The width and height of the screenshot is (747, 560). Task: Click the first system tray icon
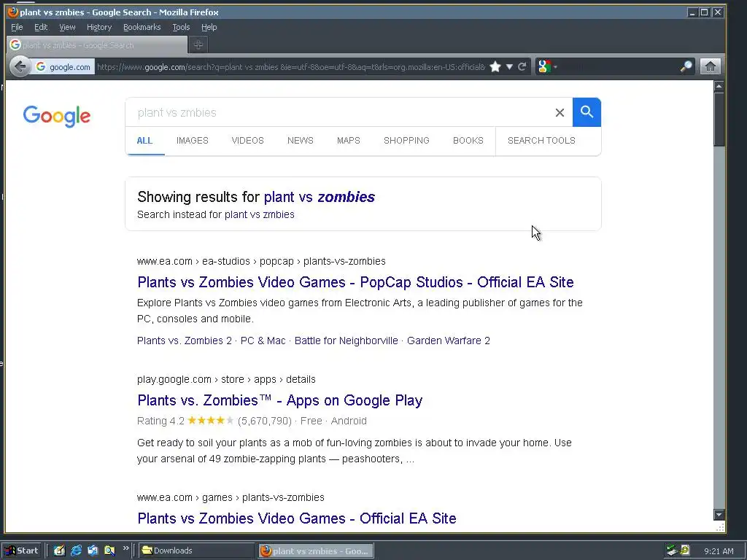tap(672, 551)
